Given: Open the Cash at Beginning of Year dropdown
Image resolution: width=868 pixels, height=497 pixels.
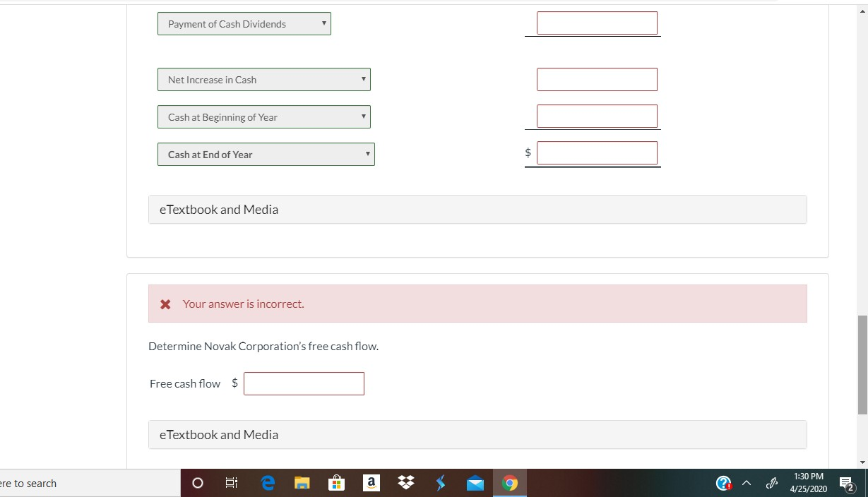Looking at the screenshot, I should tap(264, 117).
